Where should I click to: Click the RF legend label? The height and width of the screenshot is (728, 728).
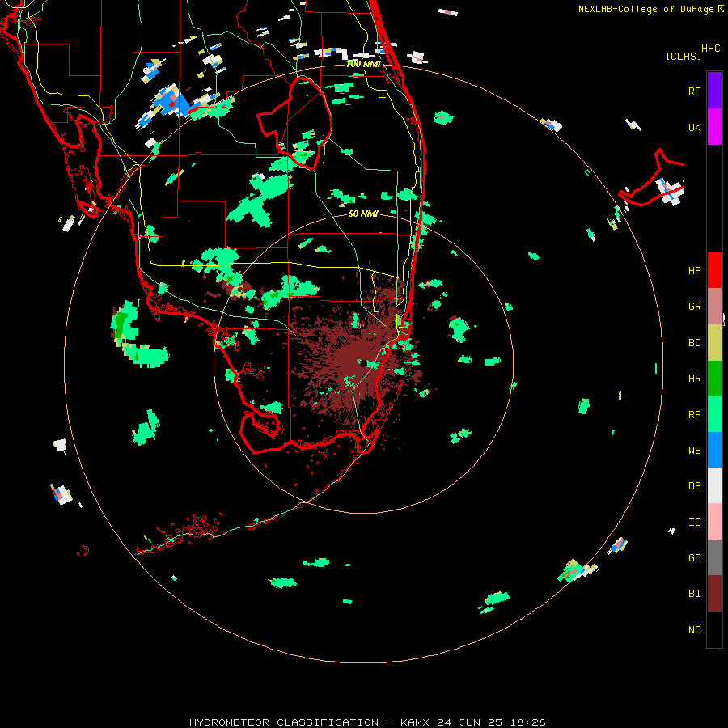694,91
